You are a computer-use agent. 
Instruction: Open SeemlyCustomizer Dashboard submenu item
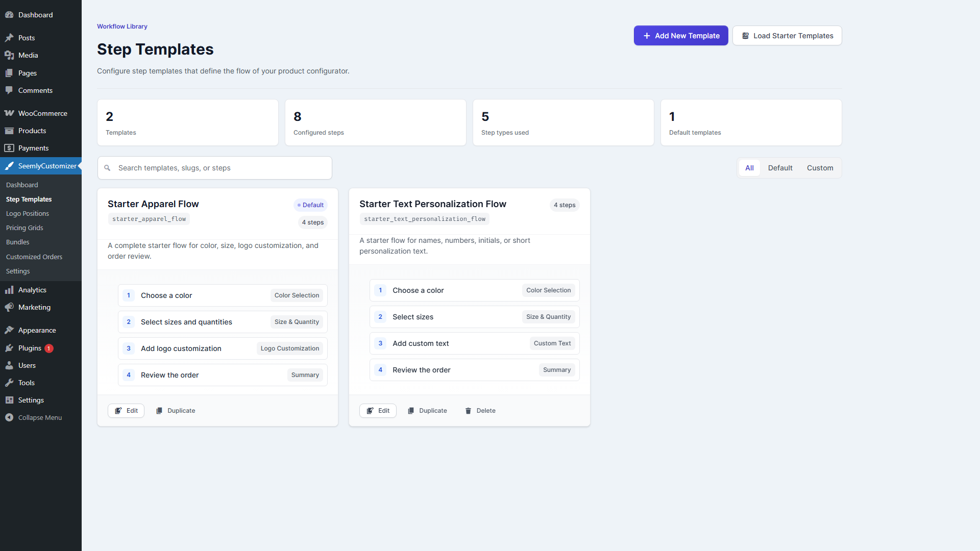pos(22,185)
